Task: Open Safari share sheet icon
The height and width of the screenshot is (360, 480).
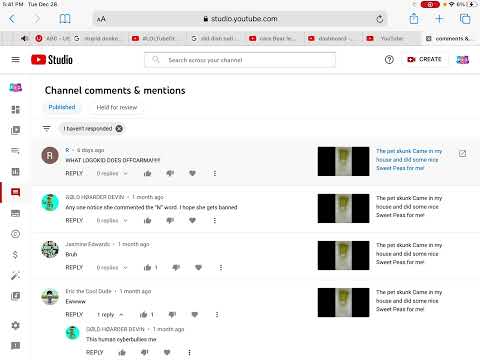Action: coord(414,18)
